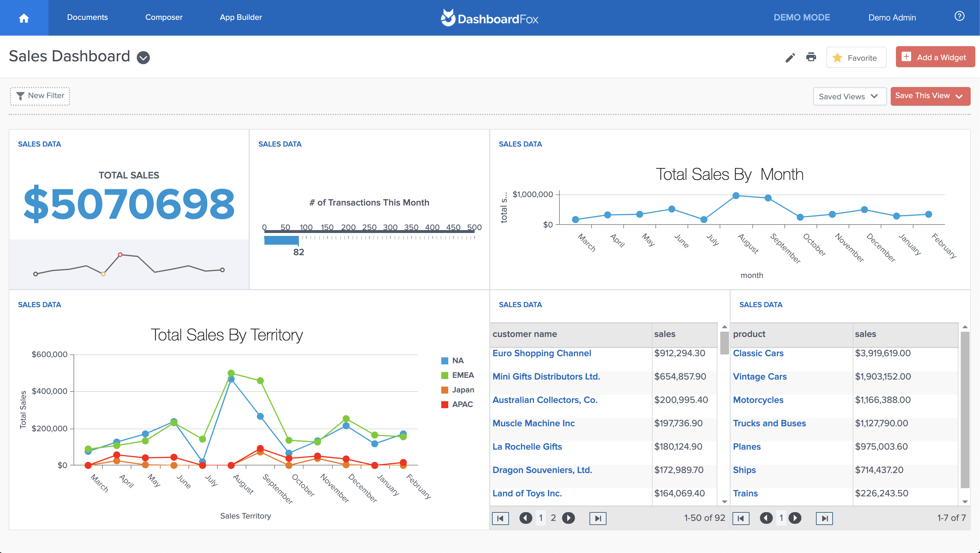This screenshot has width=980, height=553.
Task: Open the App Builder menu
Action: click(x=240, y=17)
